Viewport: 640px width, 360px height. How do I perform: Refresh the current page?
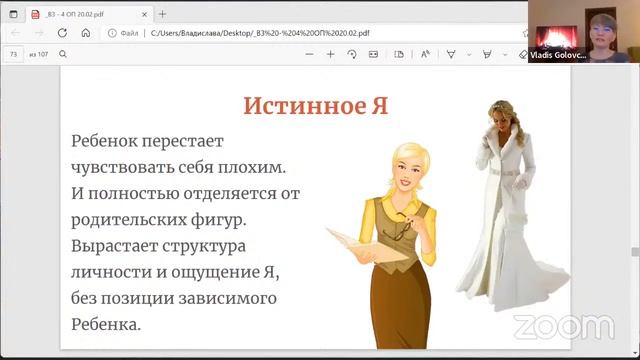pos(62,33)
